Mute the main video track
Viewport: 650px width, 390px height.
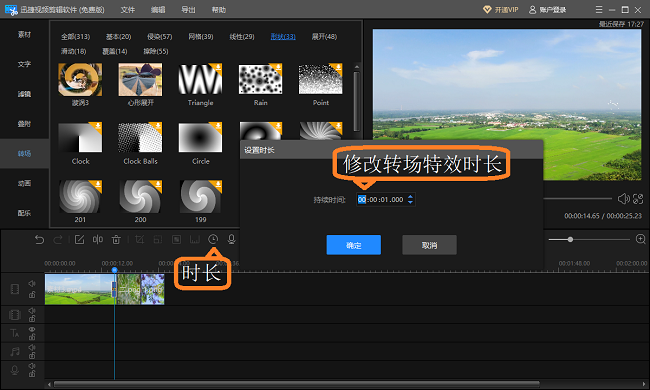pyautogui.click(x=32, y=284)
